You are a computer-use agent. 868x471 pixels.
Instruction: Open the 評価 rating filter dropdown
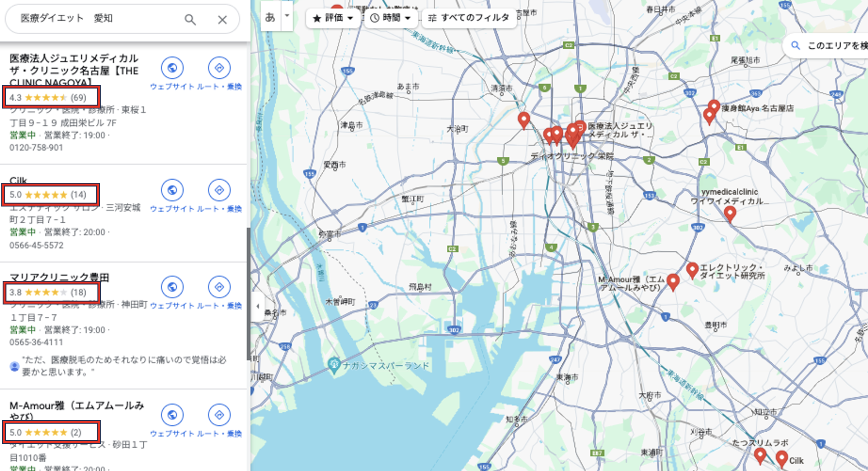pos(333,18)
